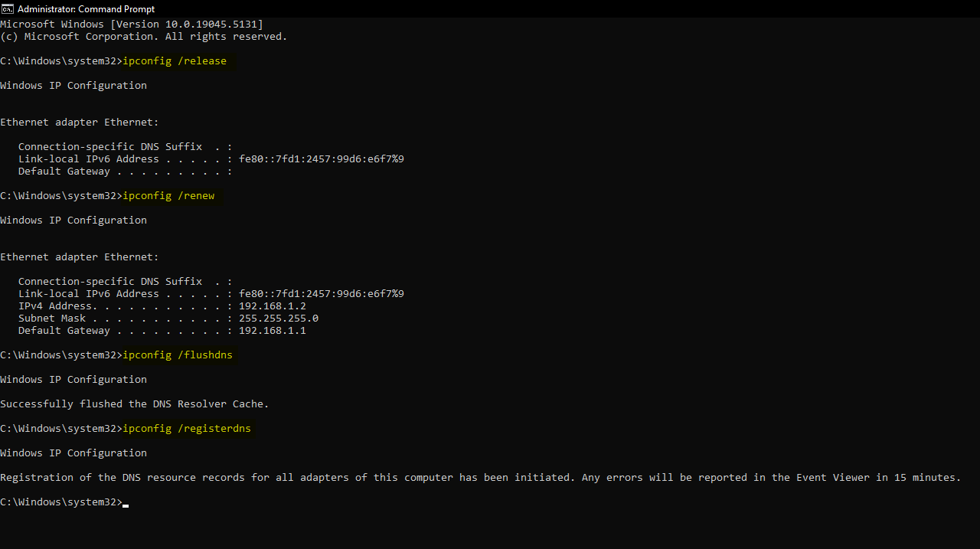
Task: Click the subnet mask value 255.255.255.0
Action: pyautogui.click(x=278, y=319)
